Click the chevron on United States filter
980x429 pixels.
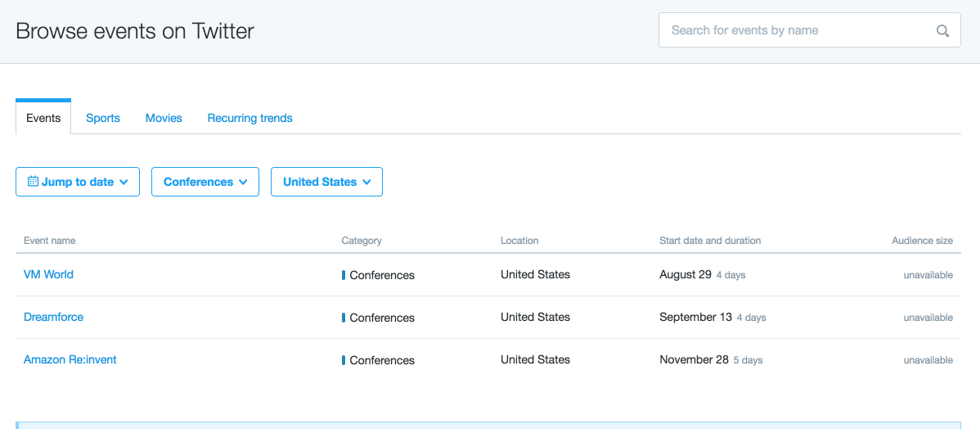click(366, 182)
